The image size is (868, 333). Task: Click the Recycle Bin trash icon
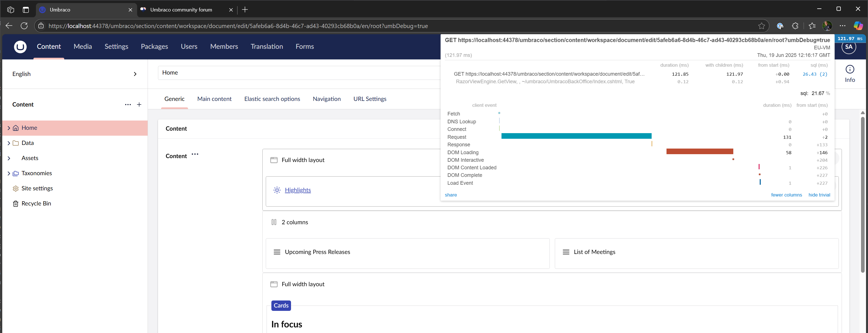(x=15, y=204)
